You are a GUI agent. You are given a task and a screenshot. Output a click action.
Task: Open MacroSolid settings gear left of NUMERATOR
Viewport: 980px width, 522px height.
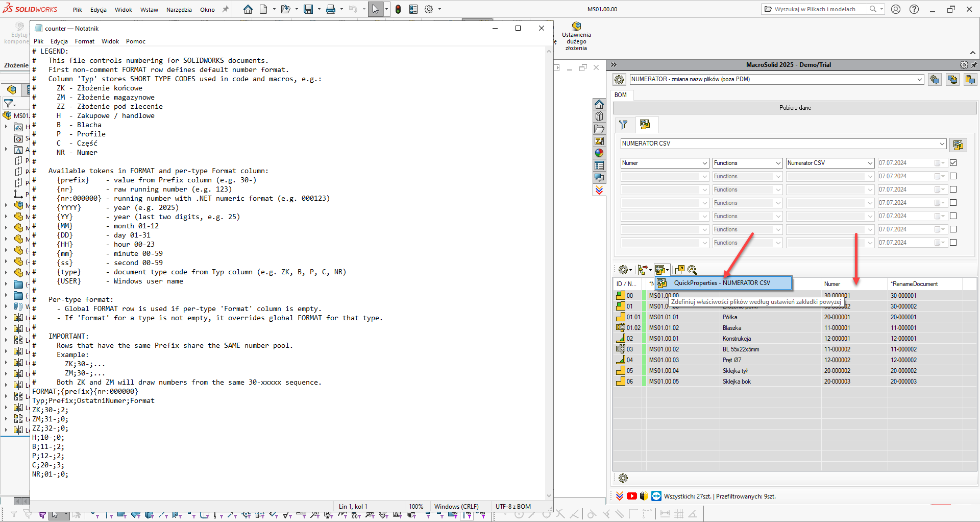(619, 79)
